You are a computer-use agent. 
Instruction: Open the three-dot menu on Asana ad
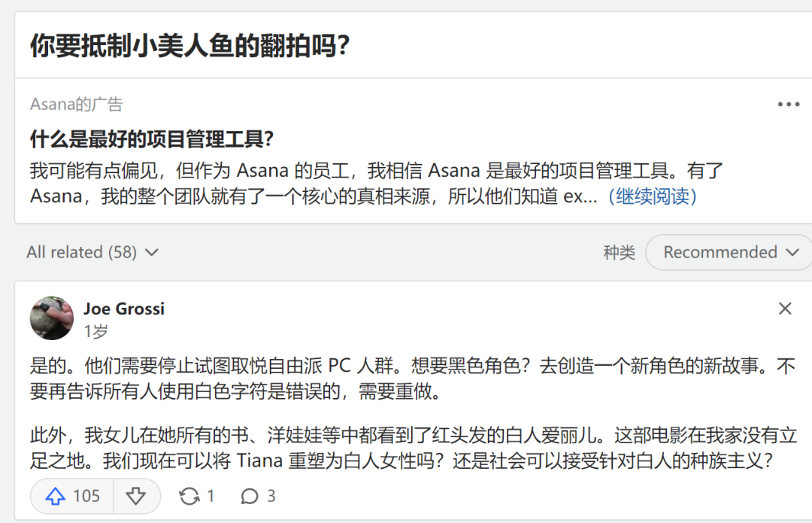click(x=788, y=105)
